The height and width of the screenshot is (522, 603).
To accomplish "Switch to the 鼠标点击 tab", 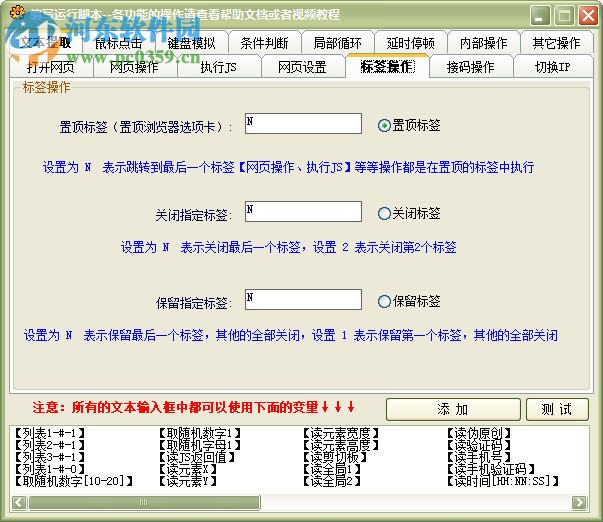I will [x=118, y=43].
